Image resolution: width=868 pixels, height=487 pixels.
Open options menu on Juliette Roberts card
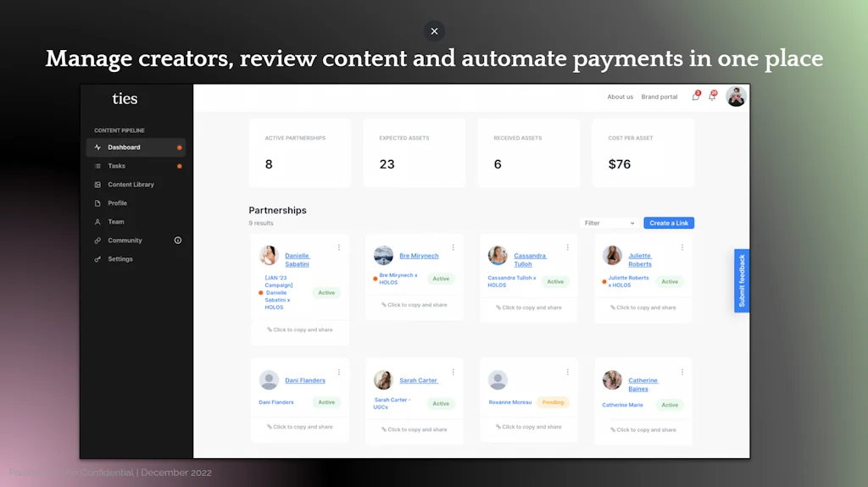[682, 247]
